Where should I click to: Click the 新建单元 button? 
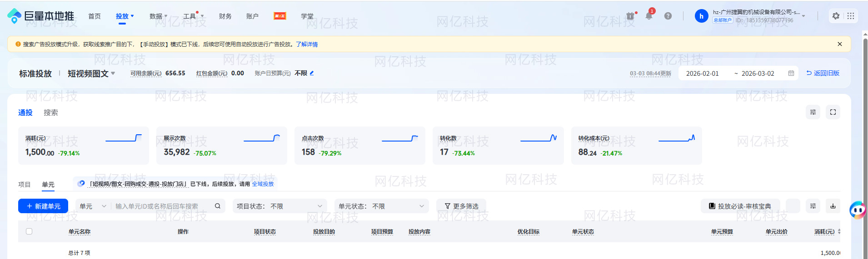(x=43, y=206)
